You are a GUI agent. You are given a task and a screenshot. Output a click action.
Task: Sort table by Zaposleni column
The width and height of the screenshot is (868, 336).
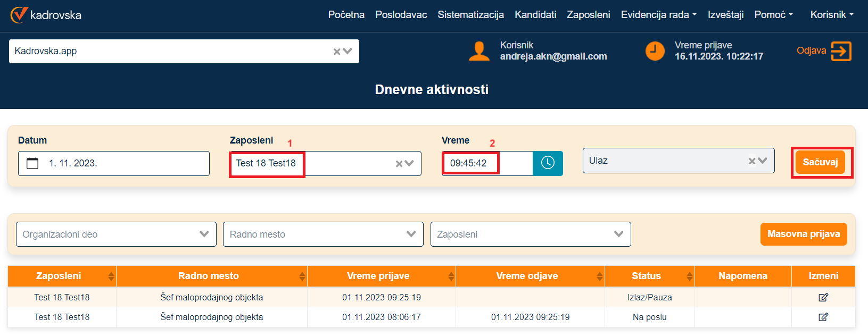(111, 276)
